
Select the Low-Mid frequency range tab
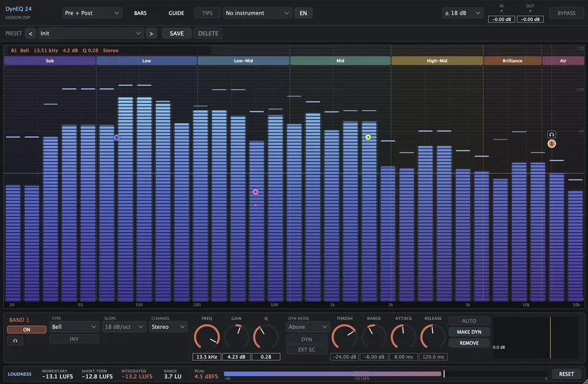pos(243,61)
